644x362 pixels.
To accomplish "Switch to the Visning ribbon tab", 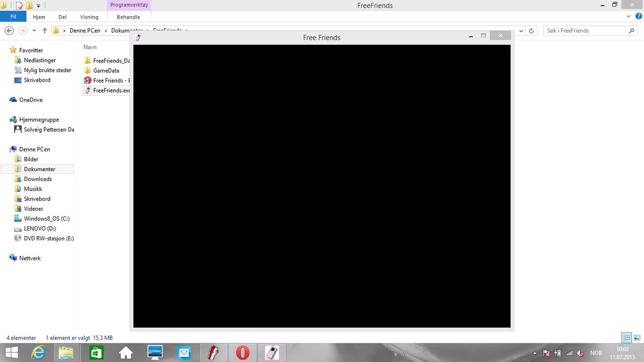I will [89, 17].
